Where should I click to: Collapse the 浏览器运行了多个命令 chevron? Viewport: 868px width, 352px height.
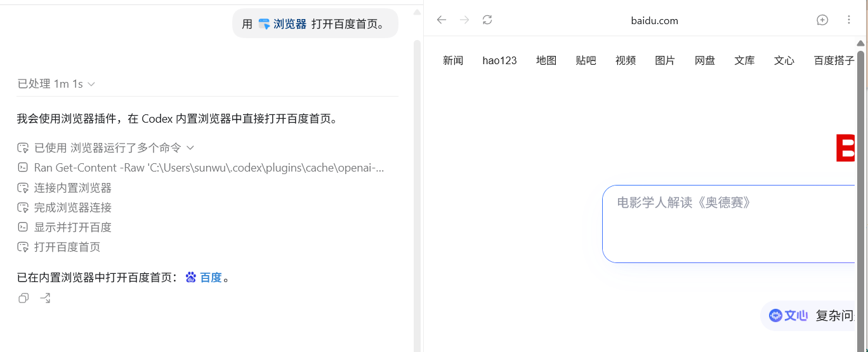pos(190,147)
